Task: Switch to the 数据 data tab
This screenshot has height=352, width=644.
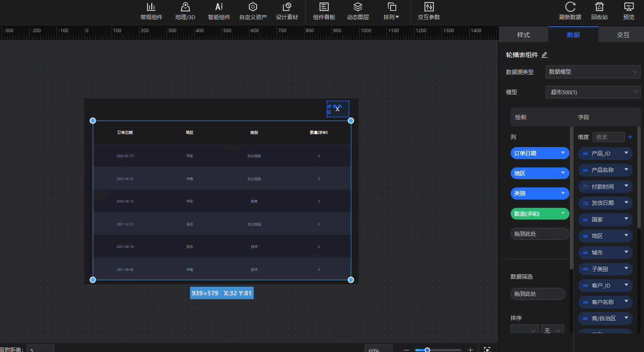Action: coord(573,35)
